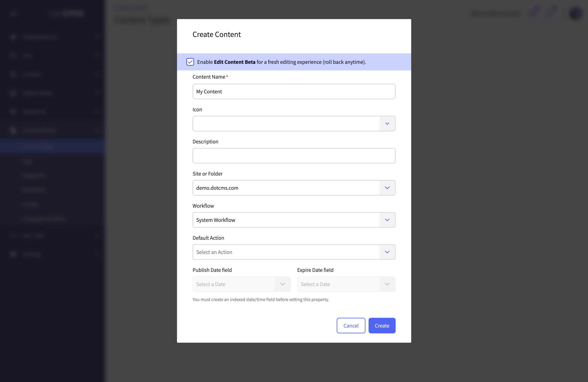Viewport: 588px width, 382px height.
Task: Collapse the sidebar using the hamburger icon
Action: point(14,14)
